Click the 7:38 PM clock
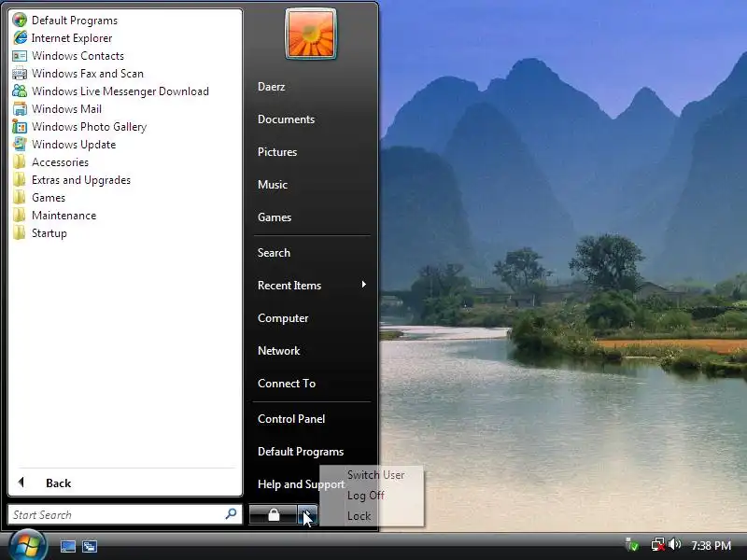This screenshot has height=560, width=747. (x=712, y=545)
